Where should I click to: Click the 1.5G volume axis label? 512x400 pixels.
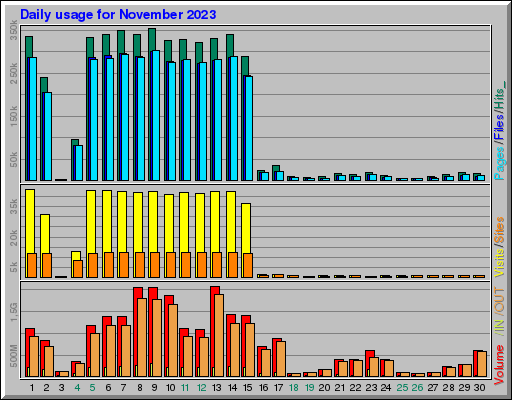pyautogui.click(x=13, y=312)
